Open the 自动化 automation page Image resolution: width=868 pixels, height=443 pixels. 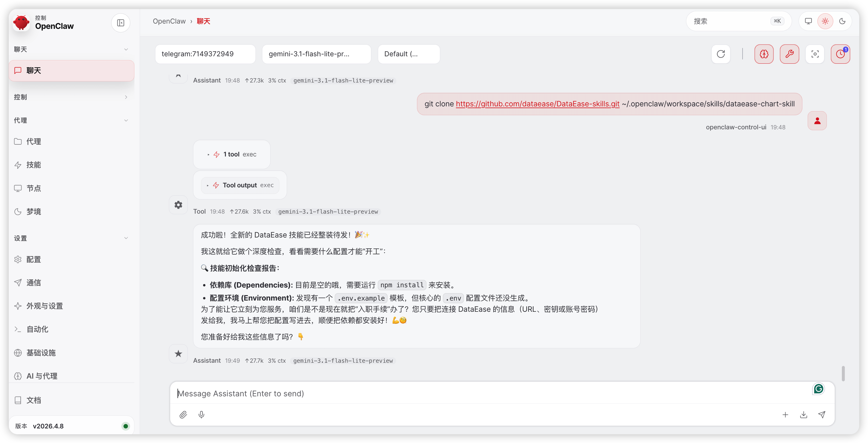coord(71,329)
